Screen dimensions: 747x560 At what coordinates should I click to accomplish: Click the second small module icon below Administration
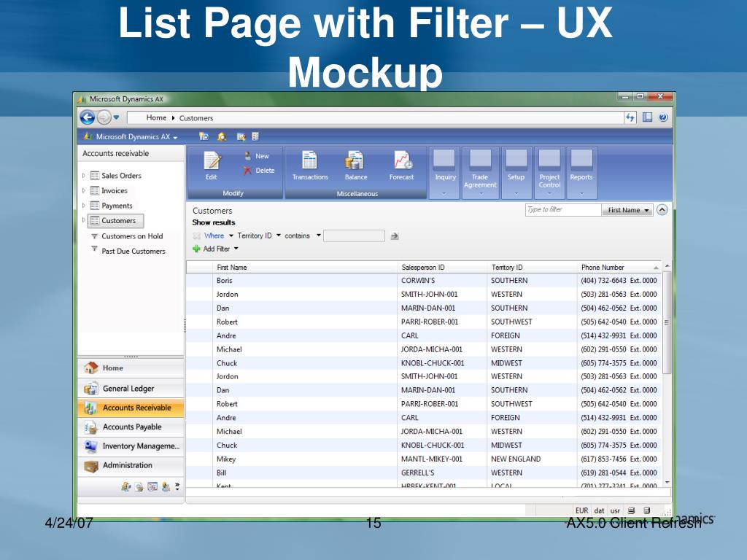point(139,486)
